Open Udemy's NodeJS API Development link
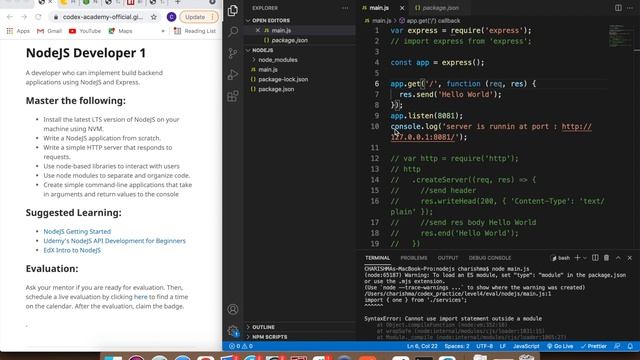Image resolution: width=640 pixels, height=360 pixels. [x=115, y=241]
